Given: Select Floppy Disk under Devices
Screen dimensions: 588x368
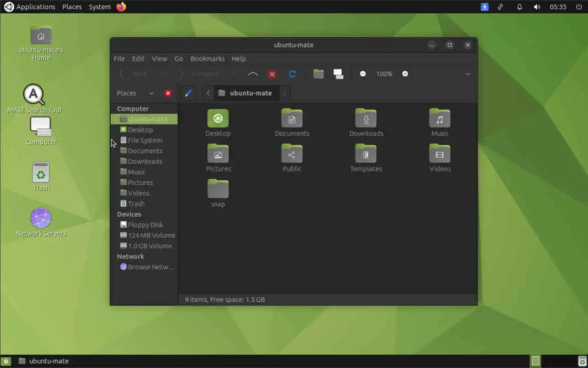Looking at the screenshot, I should tap(144, 225).
